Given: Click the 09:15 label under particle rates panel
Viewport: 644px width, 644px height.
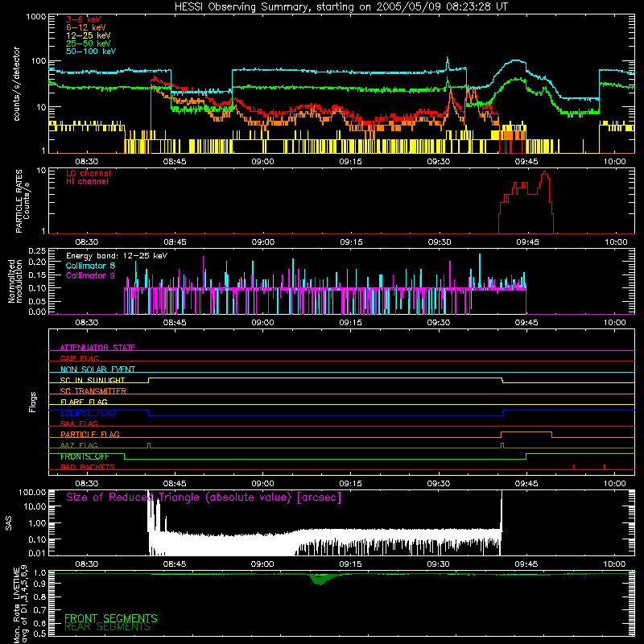Looking at the screenshot, I should (351, 242).
